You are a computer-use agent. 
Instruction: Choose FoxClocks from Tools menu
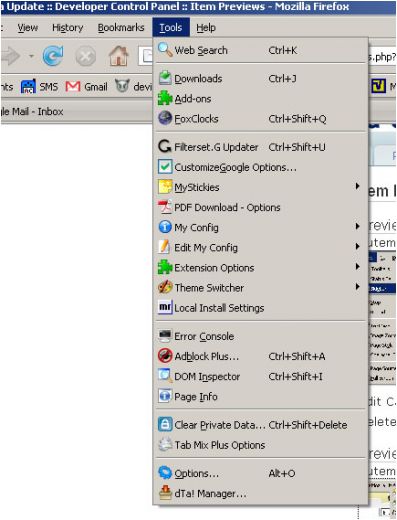[261, 119]
